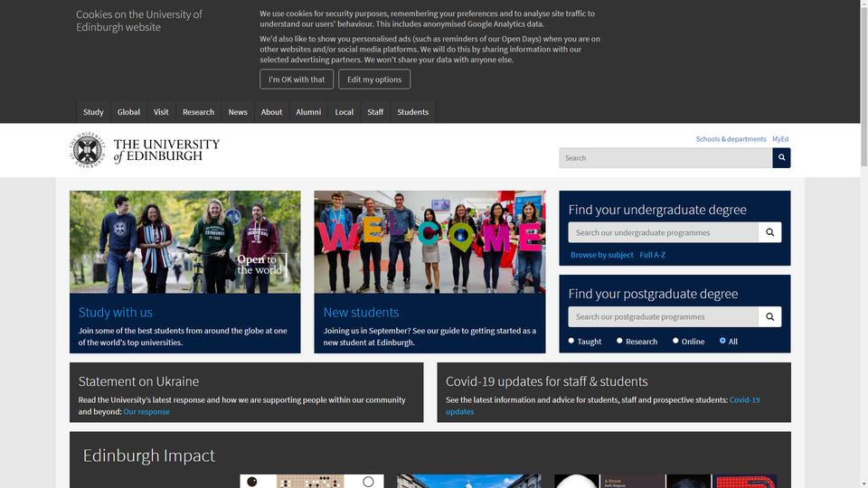Click the Find your postgraduate degree heading
The image size is (868, 488).
tap(653, 294)
